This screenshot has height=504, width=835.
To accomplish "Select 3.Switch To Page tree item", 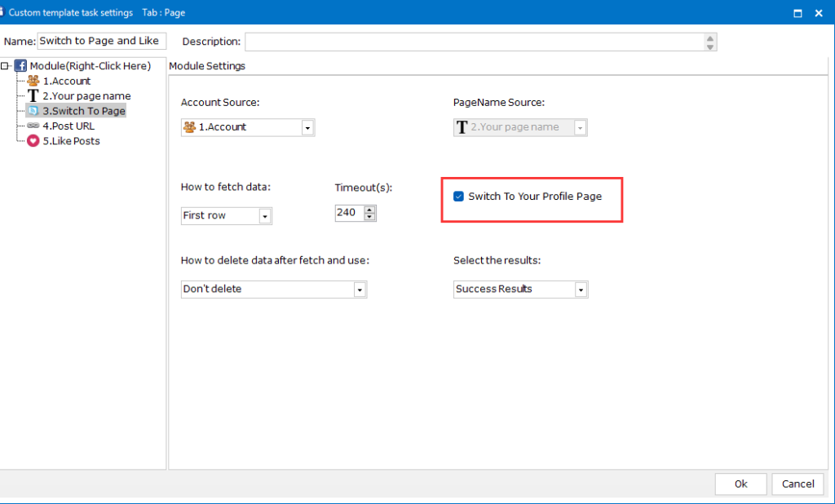I will tap(84, 111).
